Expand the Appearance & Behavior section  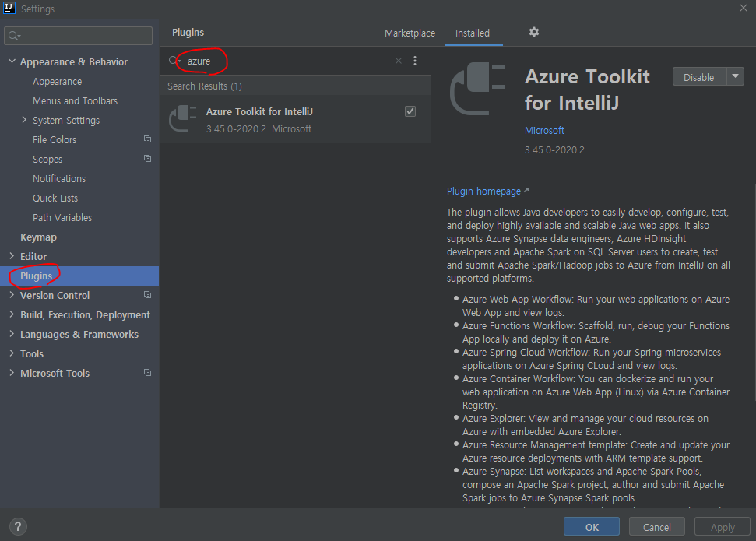click(x=12, y=61)
